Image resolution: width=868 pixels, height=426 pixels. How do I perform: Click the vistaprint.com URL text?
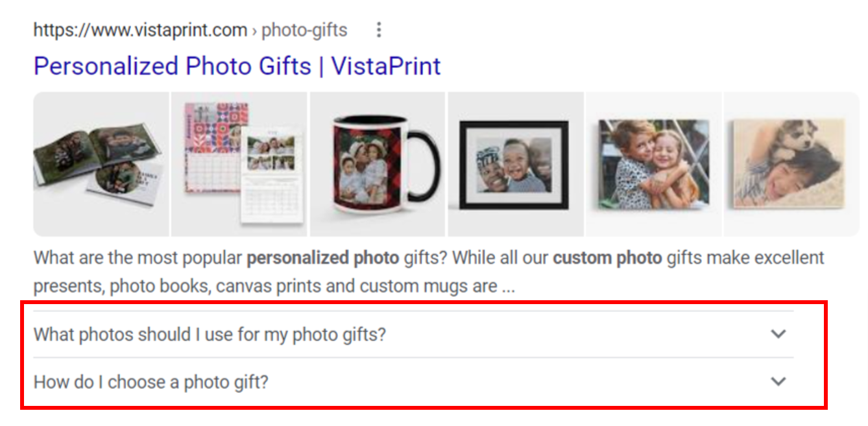(x=140, y=30)
